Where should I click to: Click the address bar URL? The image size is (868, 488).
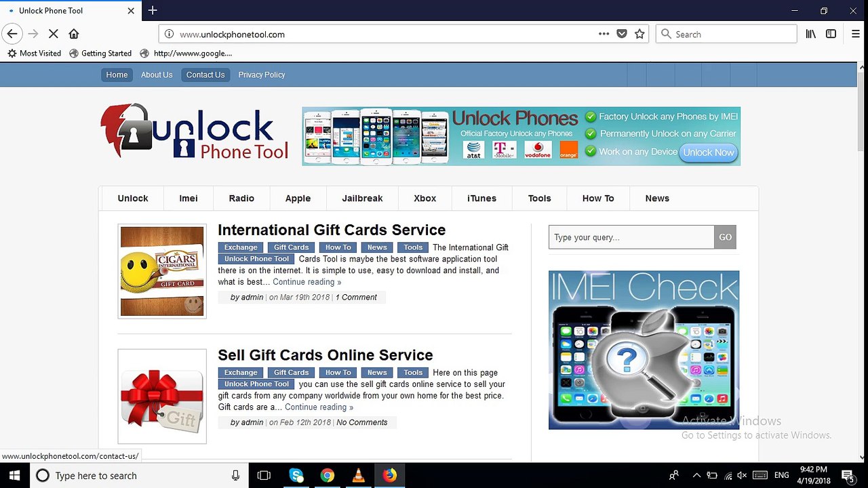pyautogui.click(x=232, y=34)
